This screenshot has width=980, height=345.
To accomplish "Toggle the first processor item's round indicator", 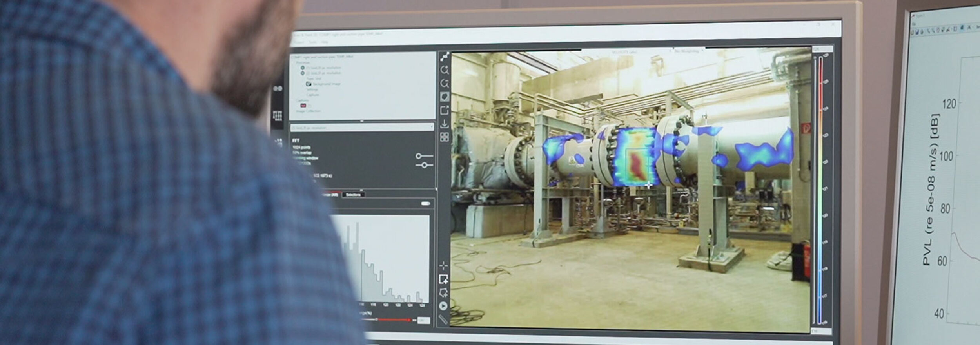I will (x=302, y=68).
